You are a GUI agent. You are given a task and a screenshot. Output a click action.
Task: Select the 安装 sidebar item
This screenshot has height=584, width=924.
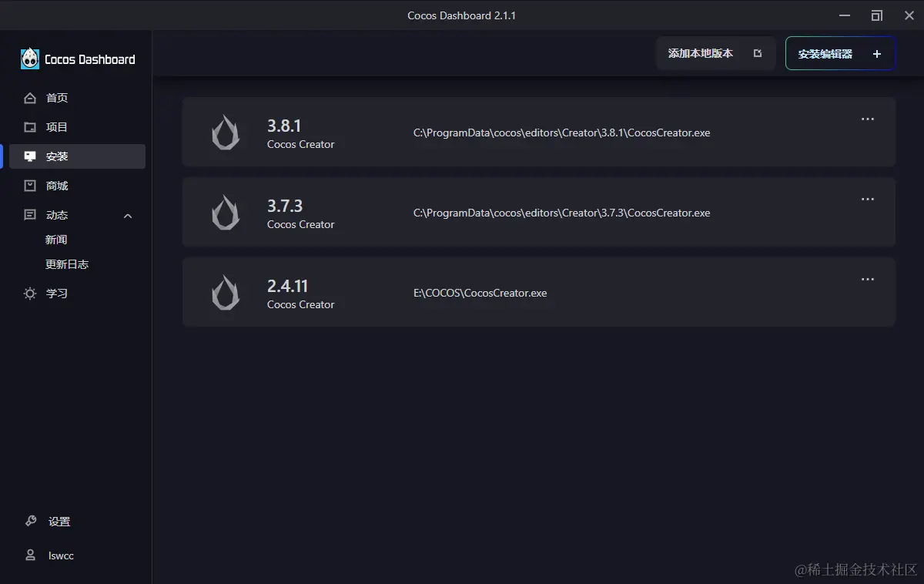pos(75,156)
